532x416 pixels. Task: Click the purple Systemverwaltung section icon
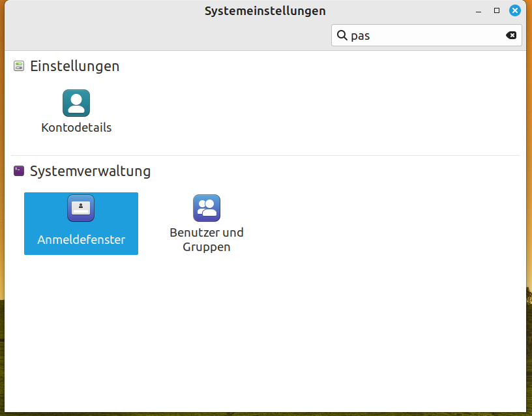(x=18, y=171)
